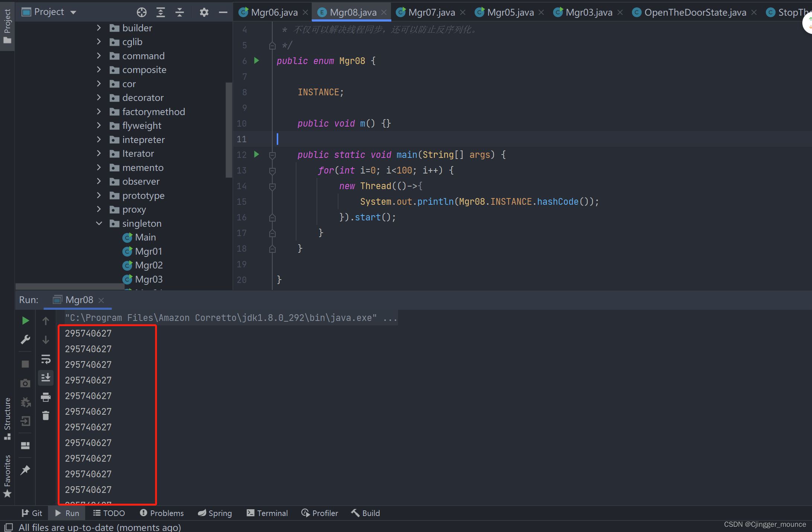Run main method from line 12 gutter
Image resolution: width=812 pixels, height=532 pixels.
257,154
